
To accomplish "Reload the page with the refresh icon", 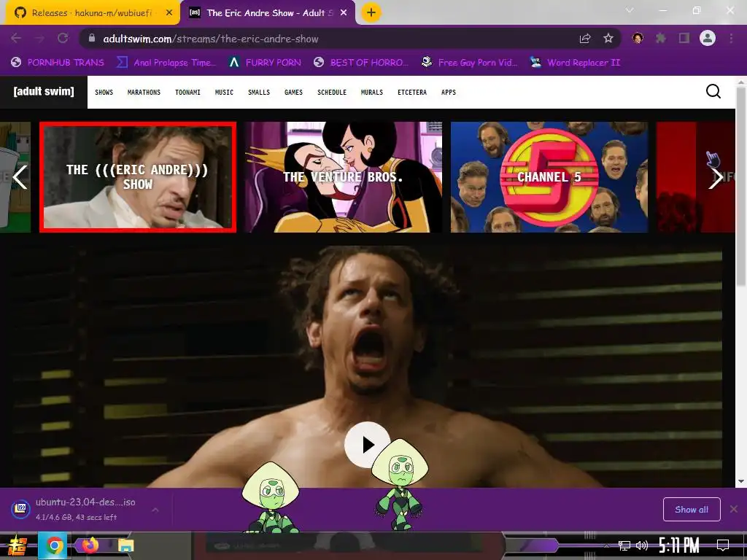I will pyautogui.click(x=63, y=39).
